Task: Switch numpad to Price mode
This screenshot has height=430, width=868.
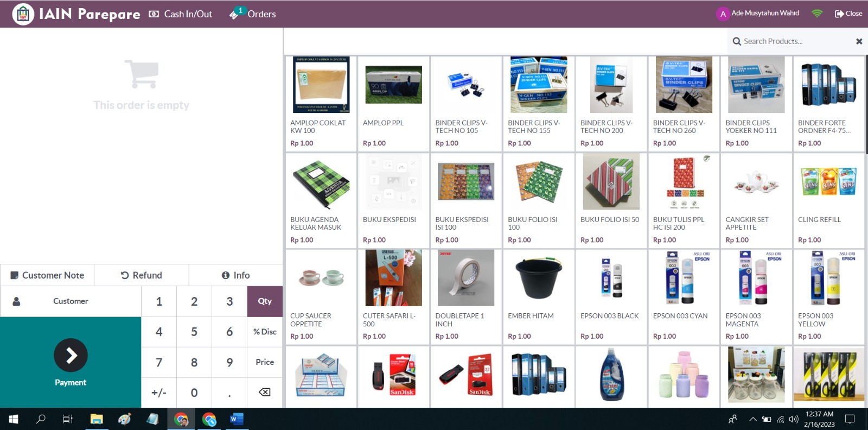Action: click(x=265, y=362)
